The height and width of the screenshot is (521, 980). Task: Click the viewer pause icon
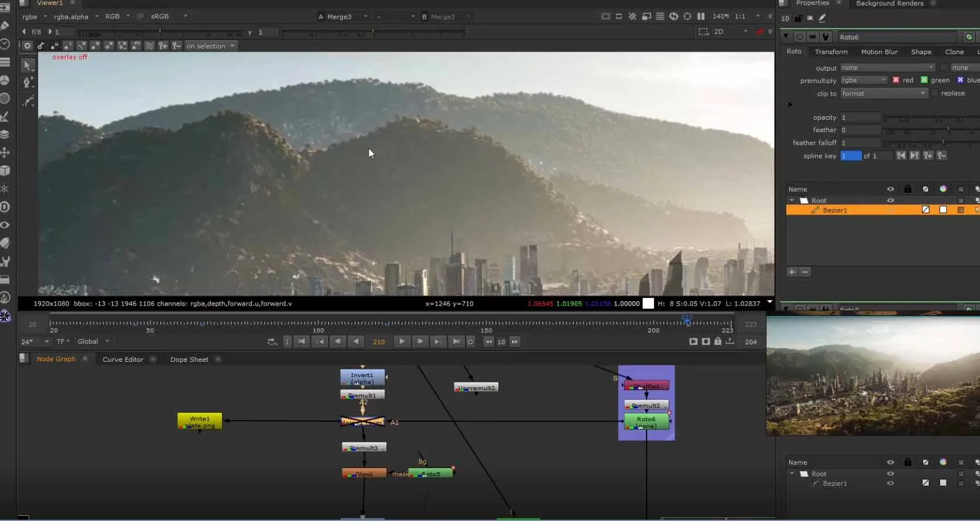tap(701, 16)
